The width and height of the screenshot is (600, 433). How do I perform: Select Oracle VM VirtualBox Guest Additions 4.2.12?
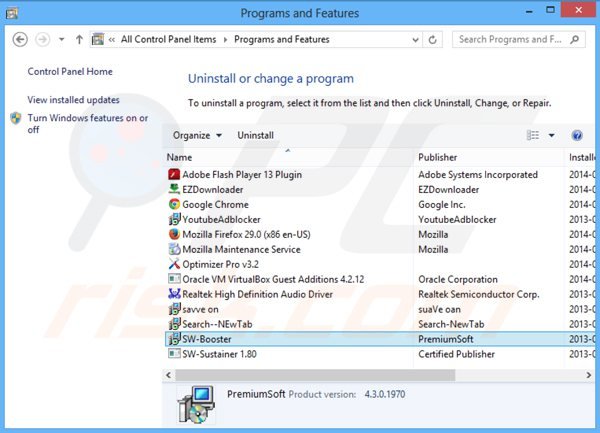coord(273,279)
